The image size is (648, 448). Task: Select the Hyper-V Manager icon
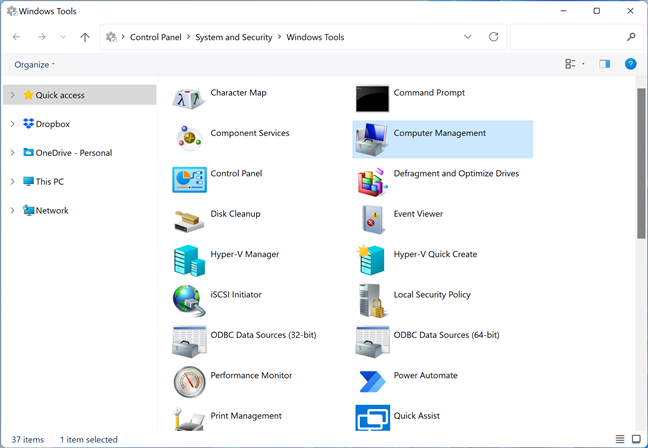pos(189,260)
